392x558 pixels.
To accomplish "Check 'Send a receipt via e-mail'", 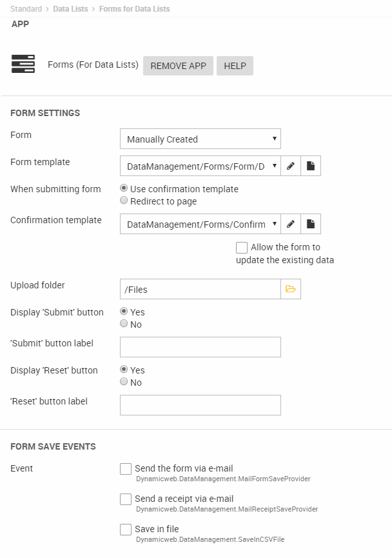I will [x=126, y=499].
